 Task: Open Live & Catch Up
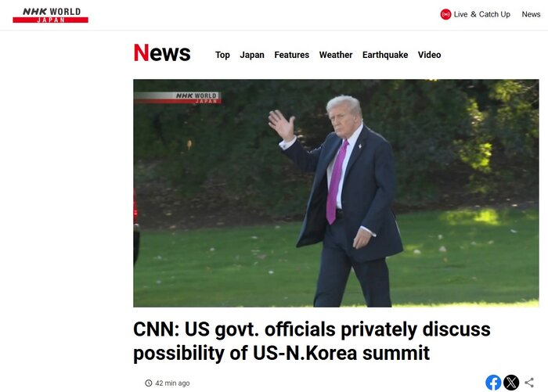pos(481,14)
